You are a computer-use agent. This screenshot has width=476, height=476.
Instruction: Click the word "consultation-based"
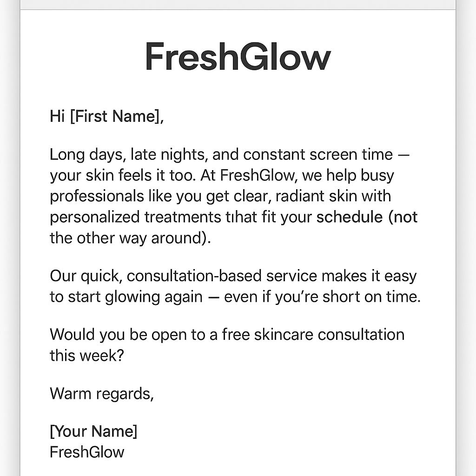(x=194, y=276)
